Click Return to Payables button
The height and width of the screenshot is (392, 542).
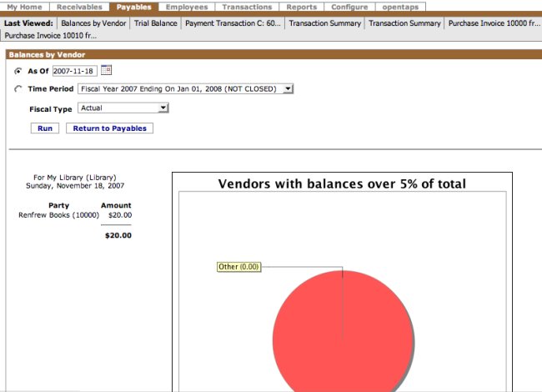click(109, 128)
